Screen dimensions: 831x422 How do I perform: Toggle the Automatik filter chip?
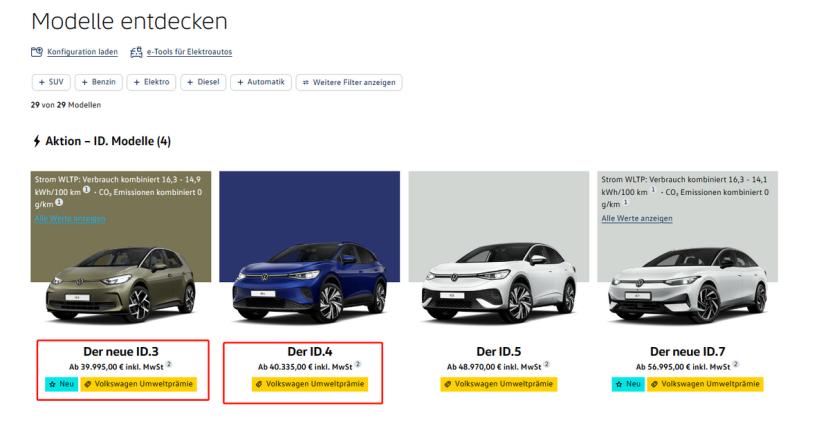coord(261,82)
